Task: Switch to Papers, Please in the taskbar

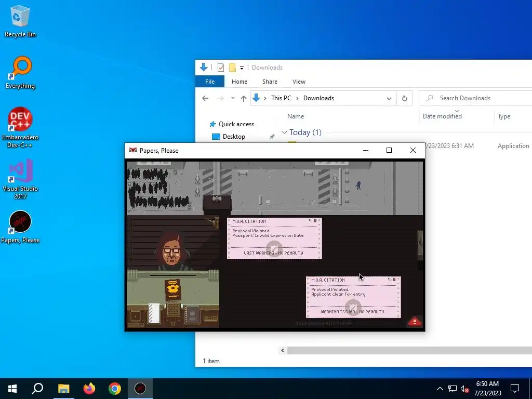Action: click(x=140, y=389)
